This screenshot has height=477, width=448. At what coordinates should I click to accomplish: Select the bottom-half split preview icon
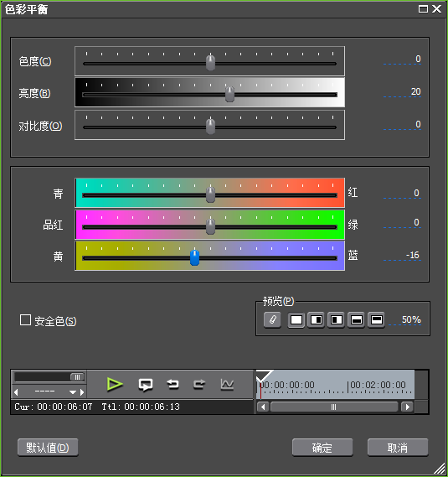tap(356, 320)
